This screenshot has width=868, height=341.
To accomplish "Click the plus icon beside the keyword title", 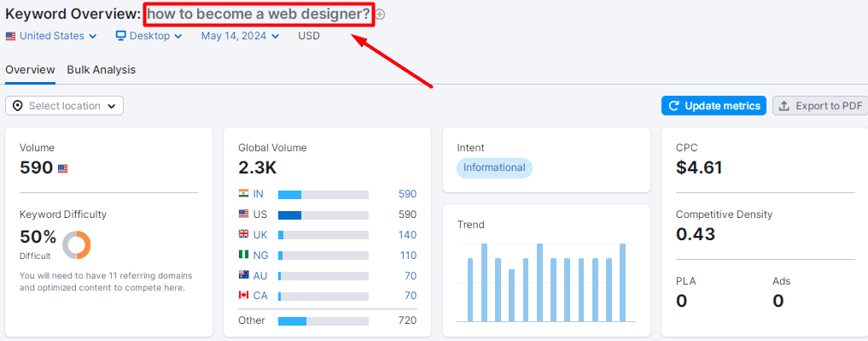I will [381, 15].
